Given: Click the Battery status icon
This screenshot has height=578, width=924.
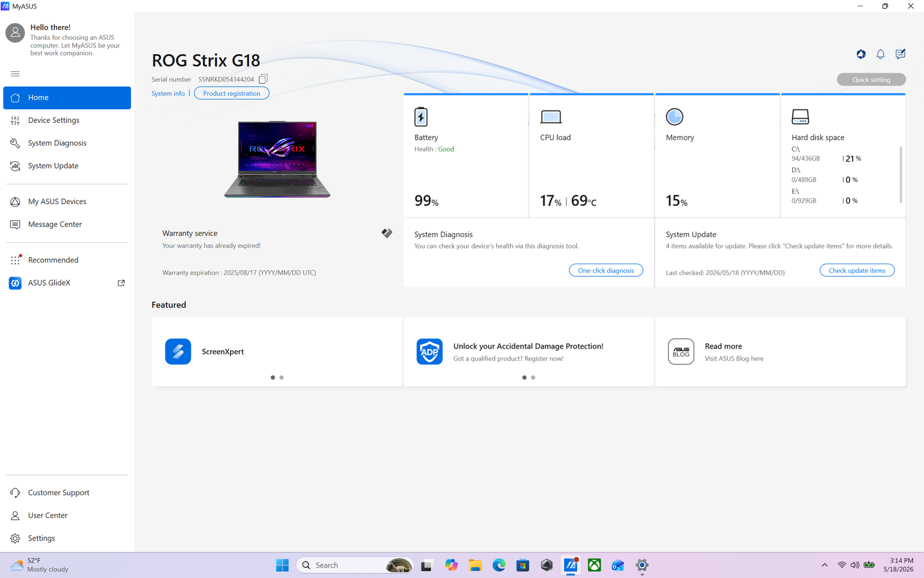Looking at the screenshot, I should (x=421, y=117).
